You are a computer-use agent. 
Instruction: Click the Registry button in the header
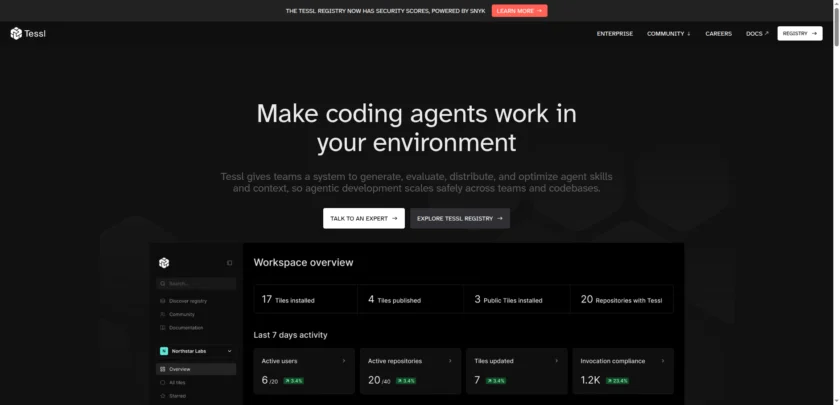pyautogui.click(x=799, y=33)
